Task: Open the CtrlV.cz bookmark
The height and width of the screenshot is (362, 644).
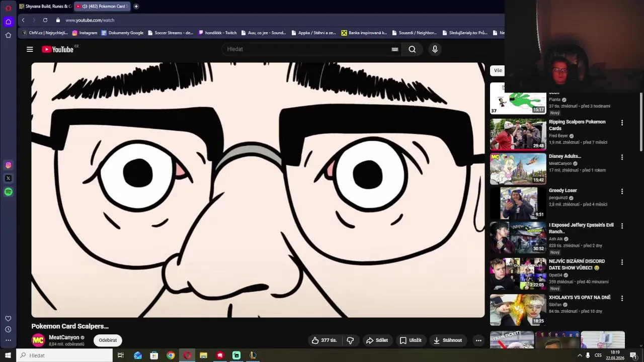Action: 45,33
